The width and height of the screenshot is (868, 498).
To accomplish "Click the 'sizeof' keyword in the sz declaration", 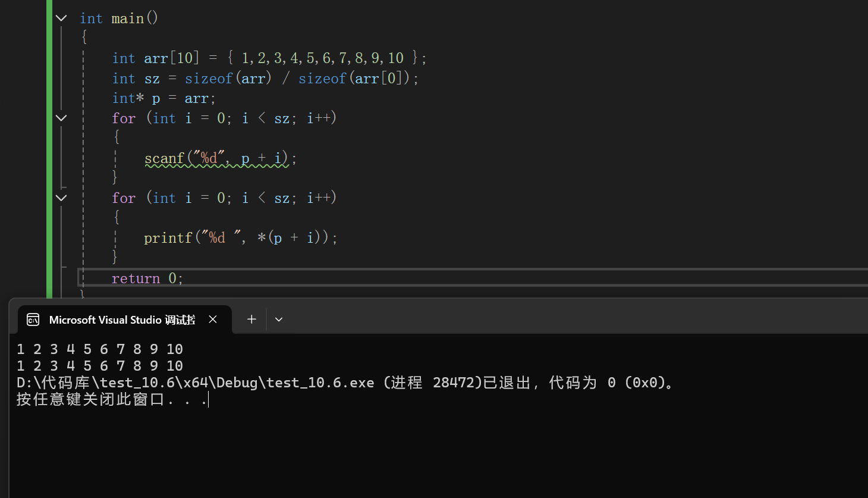I will pos(208,78).
